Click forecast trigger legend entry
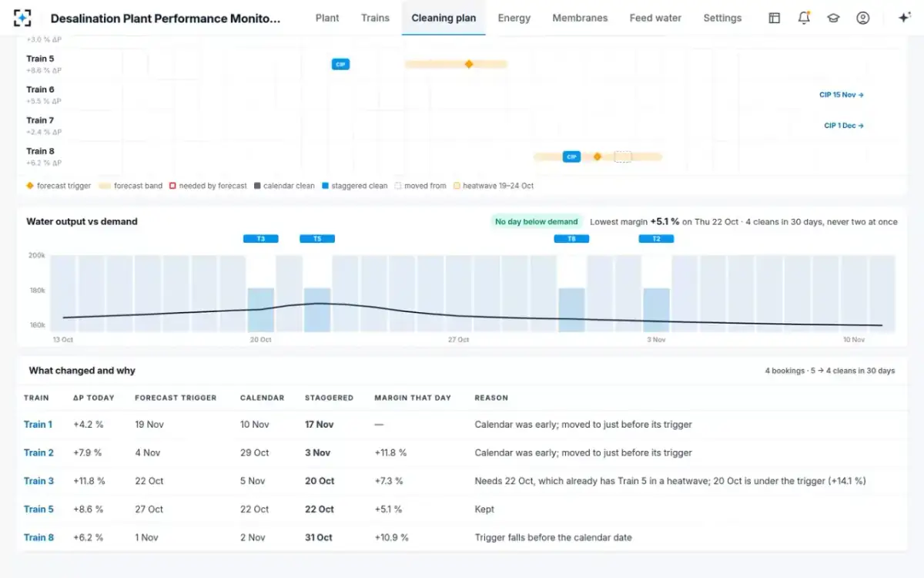This screenshot has height=578, width=924. click(59, 186)
